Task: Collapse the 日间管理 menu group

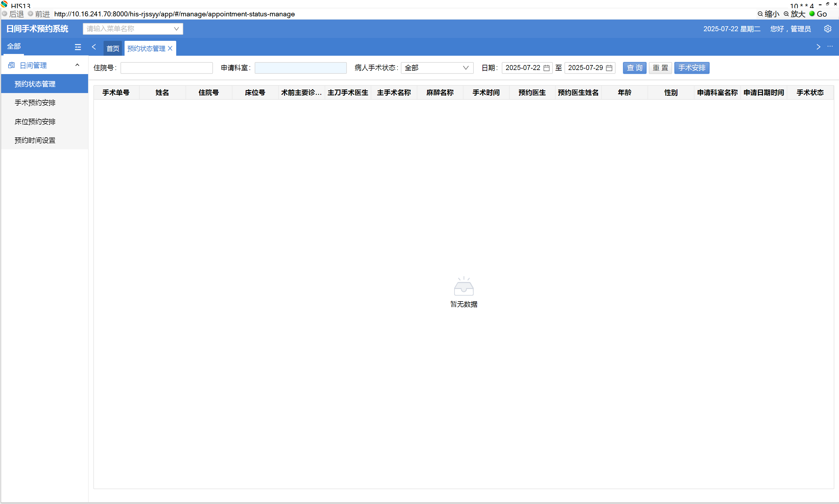Action: (x=77, y=65)
